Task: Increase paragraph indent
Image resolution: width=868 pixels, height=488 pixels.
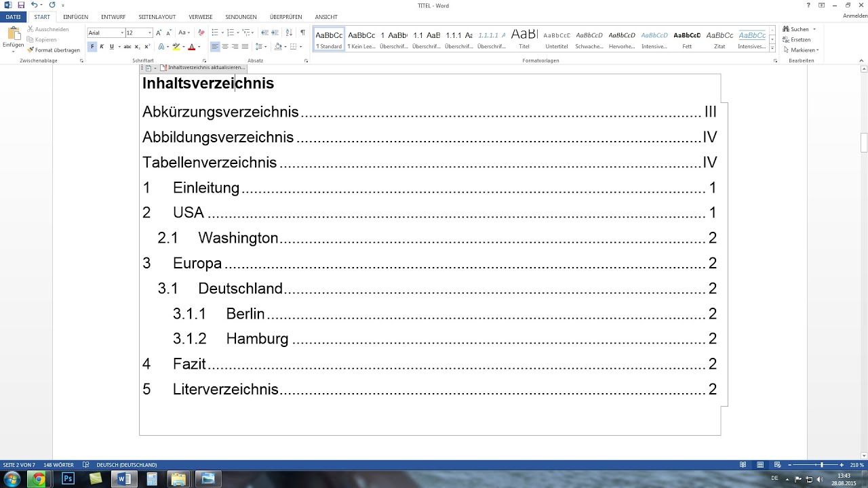Action: point(275,33)
